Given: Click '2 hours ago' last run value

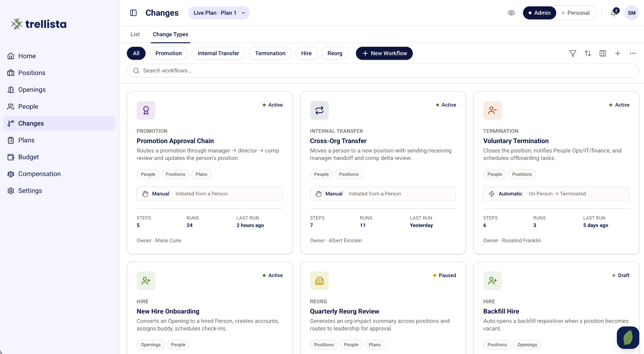Looking at the screenshot, I should coord(250,226).
